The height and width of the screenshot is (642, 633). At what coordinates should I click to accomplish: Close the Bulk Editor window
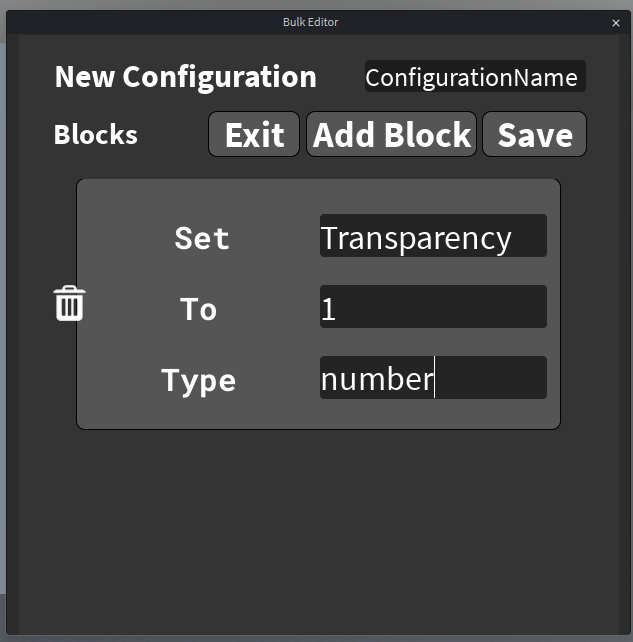(x=616, y=22)
